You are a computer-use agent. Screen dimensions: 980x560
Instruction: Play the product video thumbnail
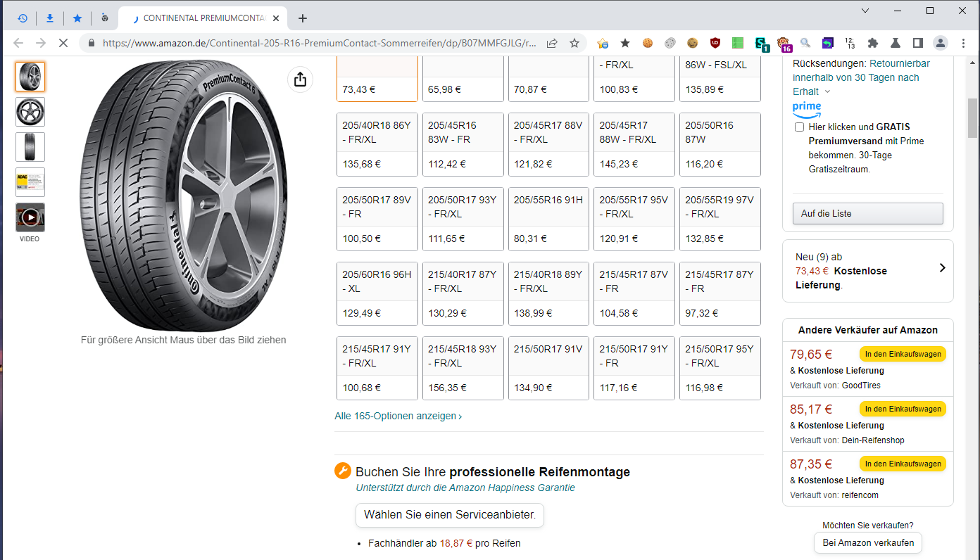30,217
